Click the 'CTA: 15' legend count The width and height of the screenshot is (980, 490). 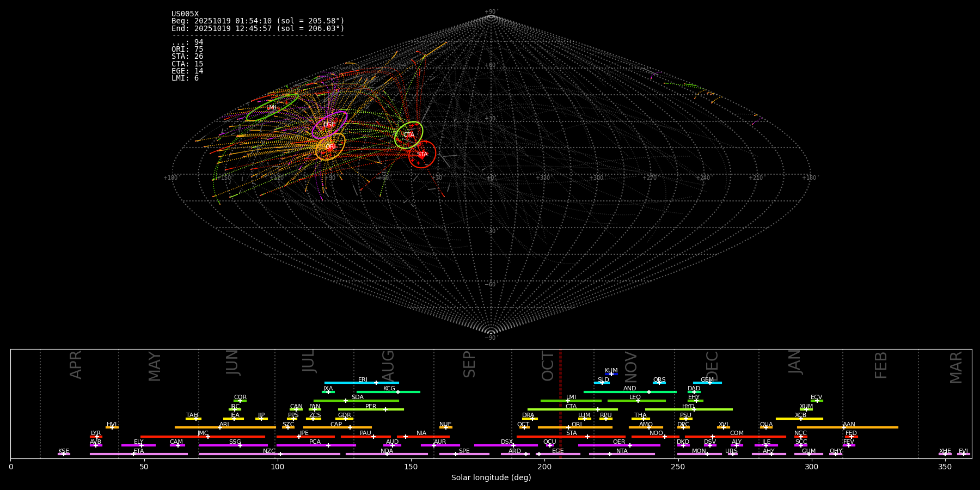pos(187,64)
